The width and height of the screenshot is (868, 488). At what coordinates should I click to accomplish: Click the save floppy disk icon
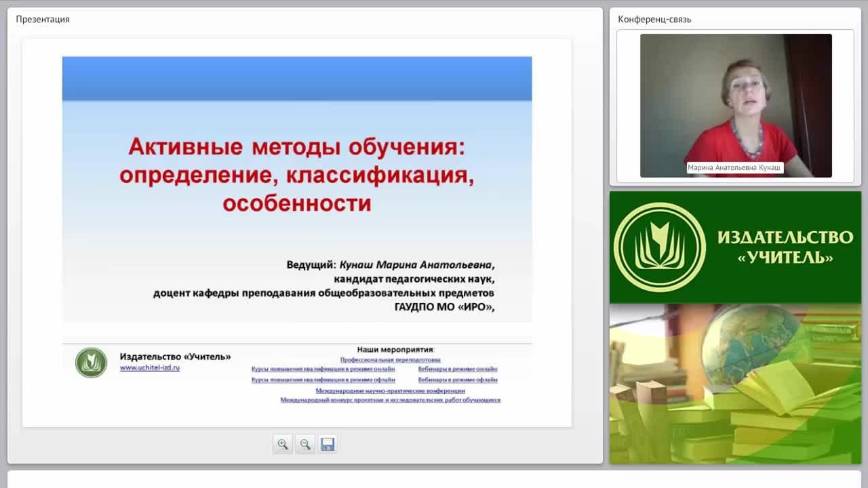coord(328,445)
